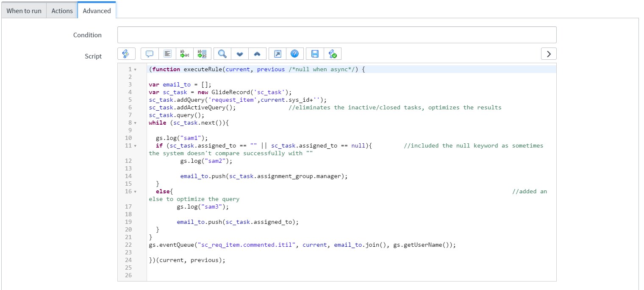Click the 'included the null keyword' comment
644x290 pixels.
click(473, 145)
